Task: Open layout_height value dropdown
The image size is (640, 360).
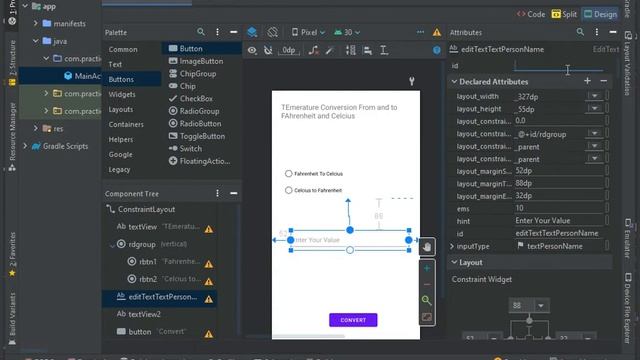Action: (595, 109)
